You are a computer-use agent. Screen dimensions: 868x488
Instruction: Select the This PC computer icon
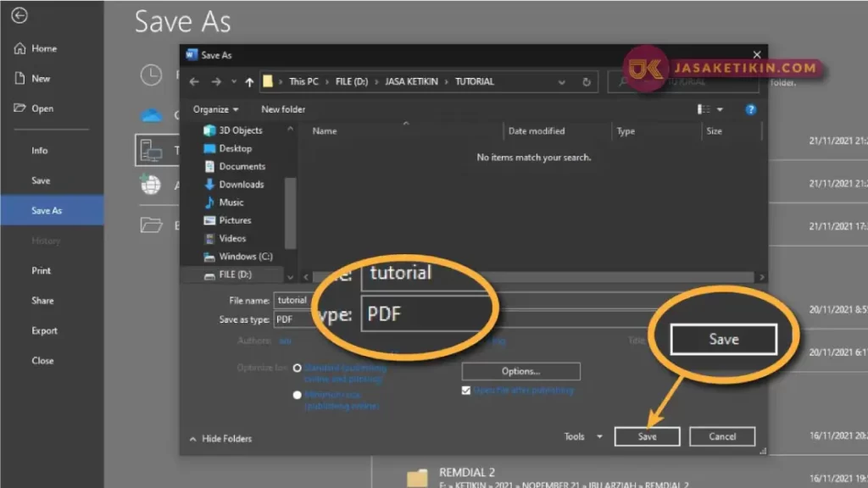tap(151, 150)
